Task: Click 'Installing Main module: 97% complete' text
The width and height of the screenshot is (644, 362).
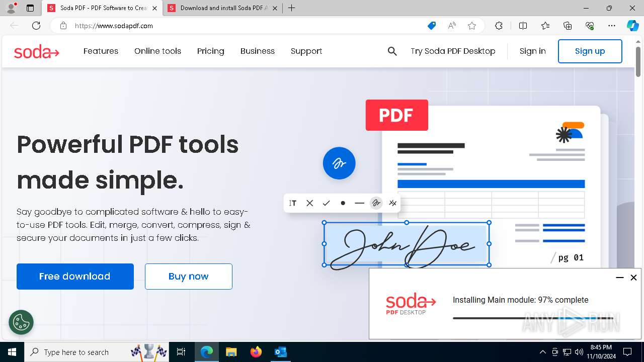Action: (x=521, y=300)
